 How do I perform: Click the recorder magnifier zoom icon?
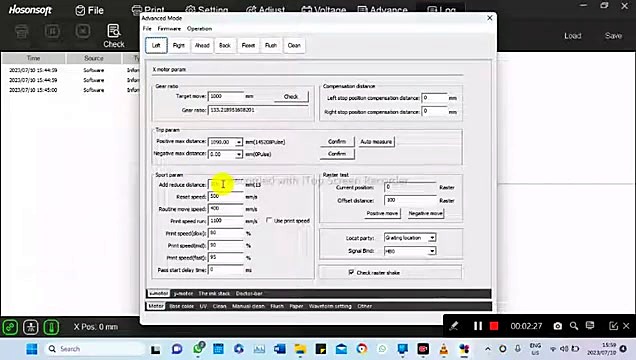point(574,326)
